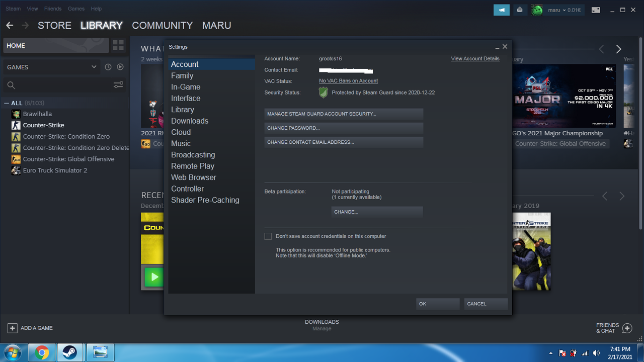The image size is (644, 362).
Task: Sort games by recent with clock icon
Action: 108,67
